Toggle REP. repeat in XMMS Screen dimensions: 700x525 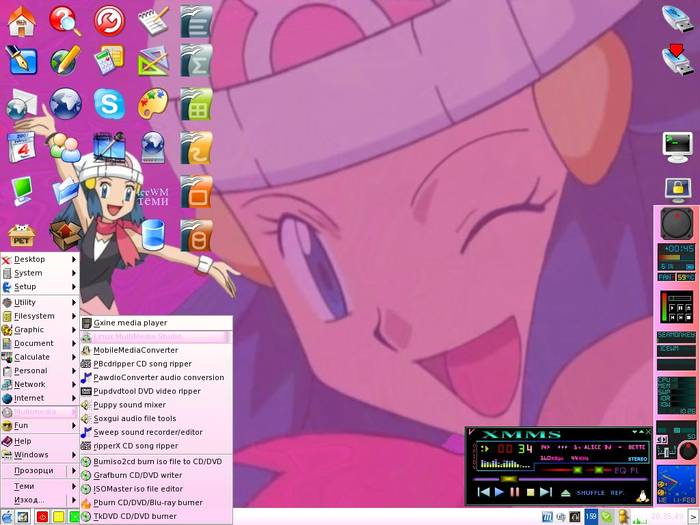click(x=617, y=493)
